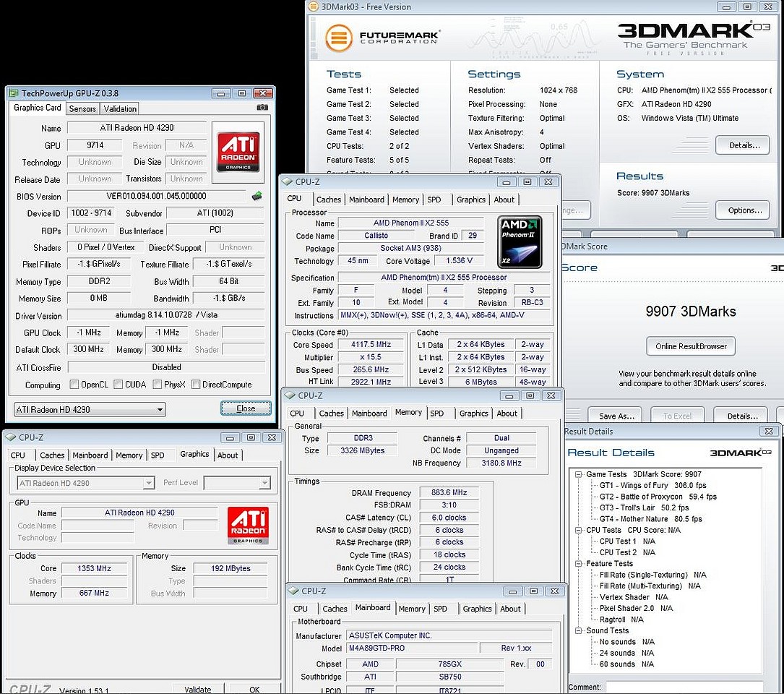Click the AMD Phenom II processor logo
This screenshot has height=694, width=784.
pos(520,241)
